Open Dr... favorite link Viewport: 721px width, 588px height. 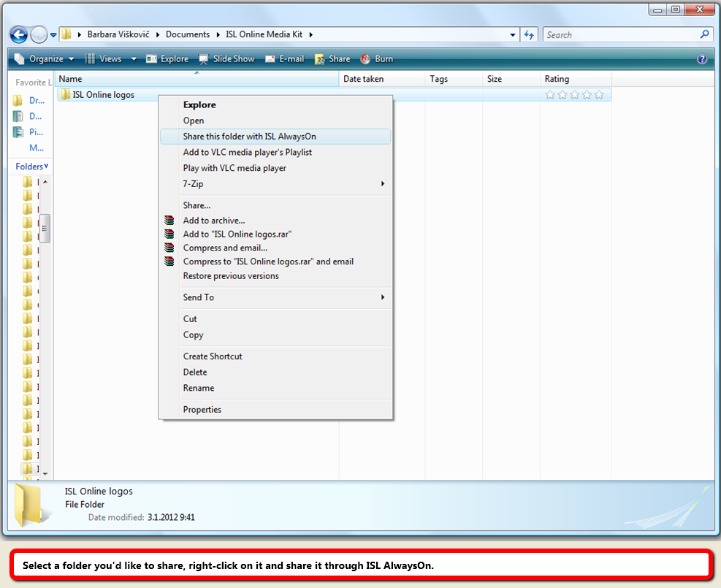pyautogui.click(x=28, y=100)
